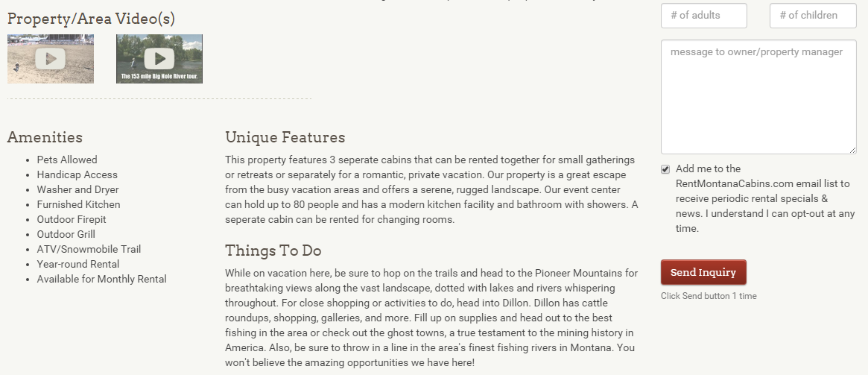Click the Pets Allowed amenity
Viewport: 868px width, 375px height.
pyautogui.click(x=67, y=160)
